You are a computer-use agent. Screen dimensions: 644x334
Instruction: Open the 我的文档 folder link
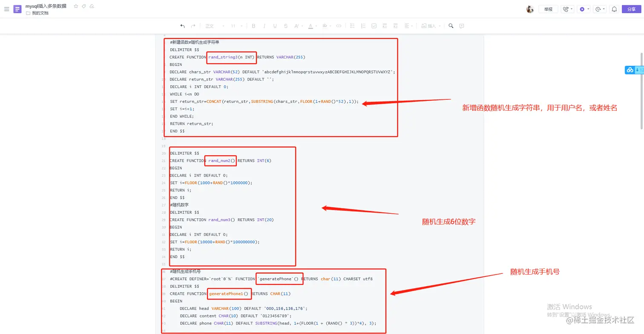point(37,13)
